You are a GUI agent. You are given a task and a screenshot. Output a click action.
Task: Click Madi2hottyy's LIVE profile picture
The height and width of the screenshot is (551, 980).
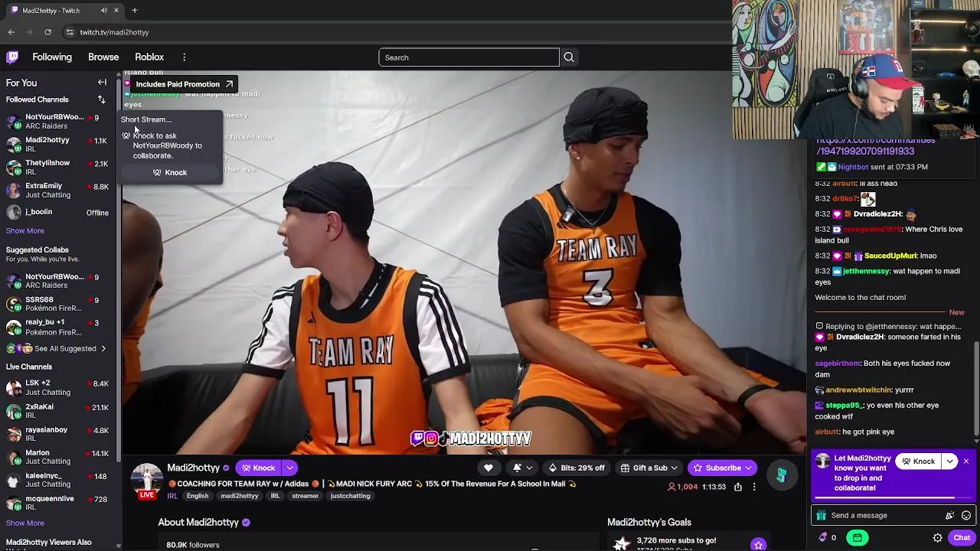[146, 481]
